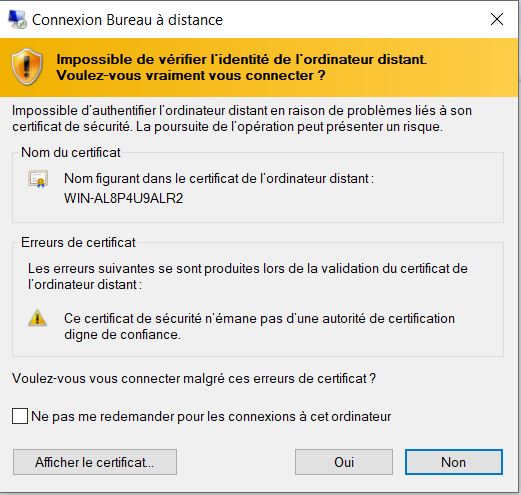Click the 'Impossible de vérifier l'identité' warning heading
521x495 pixels.
pyautogui.click(x=241, y=67)
